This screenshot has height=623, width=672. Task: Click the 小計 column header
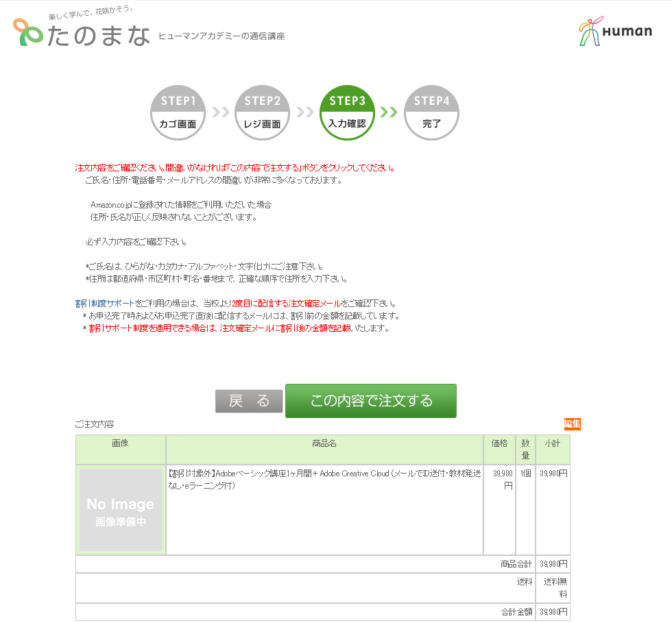(553, 444)
